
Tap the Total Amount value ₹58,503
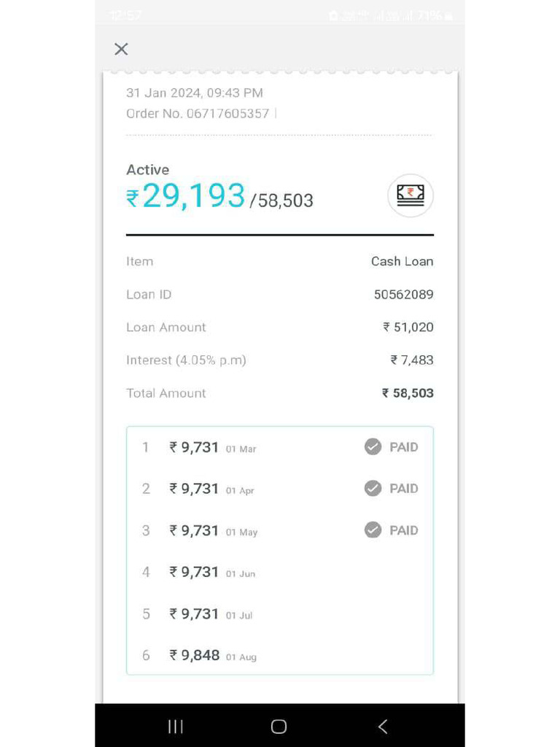click(x=408, y=393)
